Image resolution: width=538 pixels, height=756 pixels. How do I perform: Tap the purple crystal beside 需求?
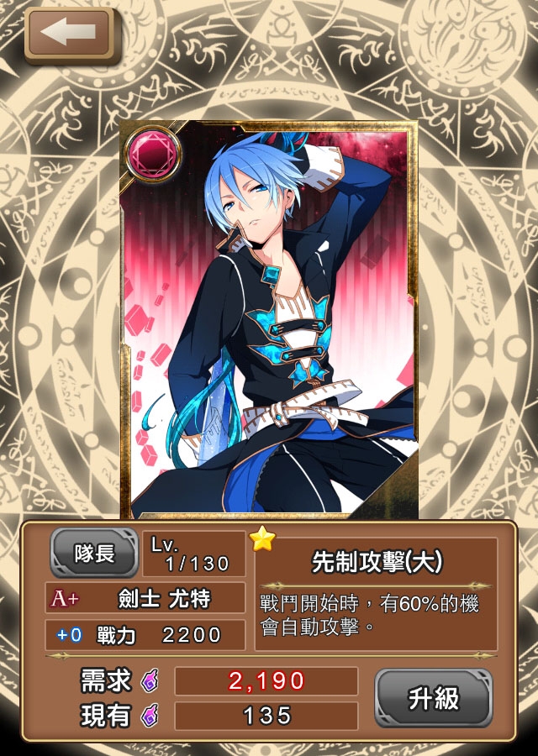[150, 682]
